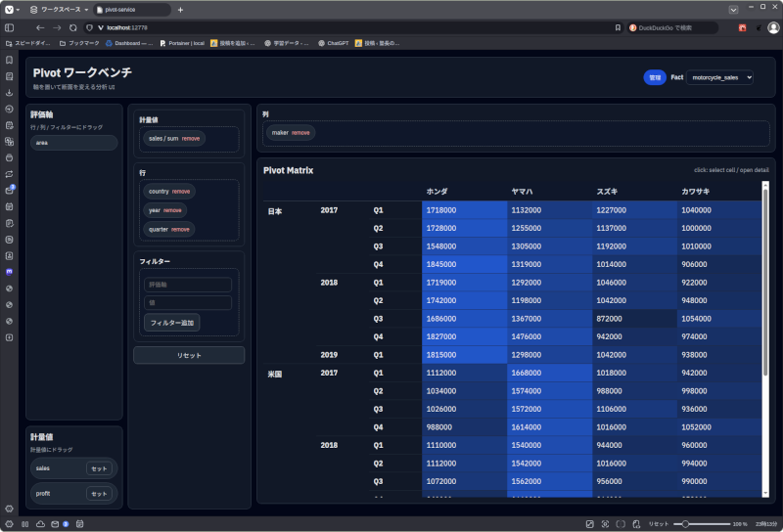
Task: Adjust the page zoom slider
Action: pyautogui.click(x=687, y=524)
